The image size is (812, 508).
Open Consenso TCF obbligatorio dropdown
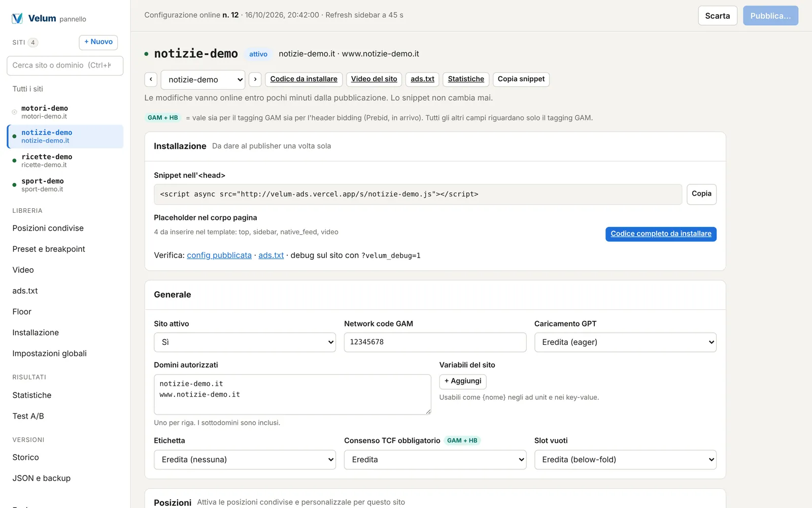(x=435, y=460)
